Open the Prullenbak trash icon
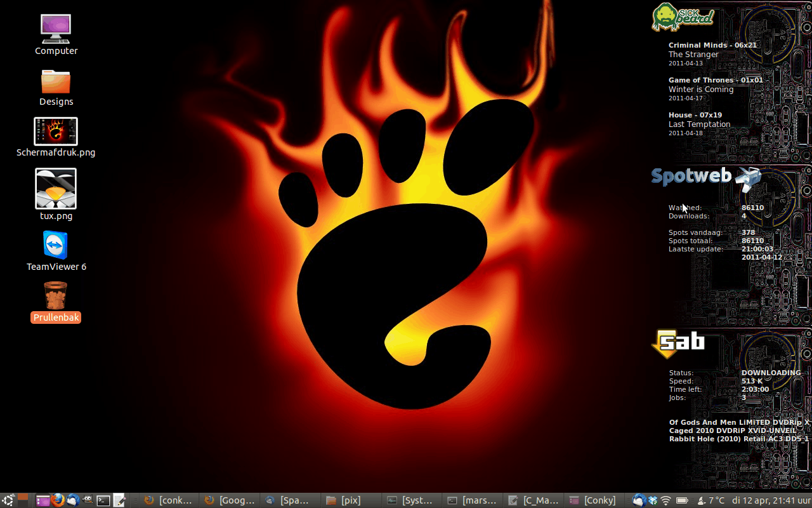The height and width of the screenshot is (508, 812). pyautogui.click(x=56, y=295)
